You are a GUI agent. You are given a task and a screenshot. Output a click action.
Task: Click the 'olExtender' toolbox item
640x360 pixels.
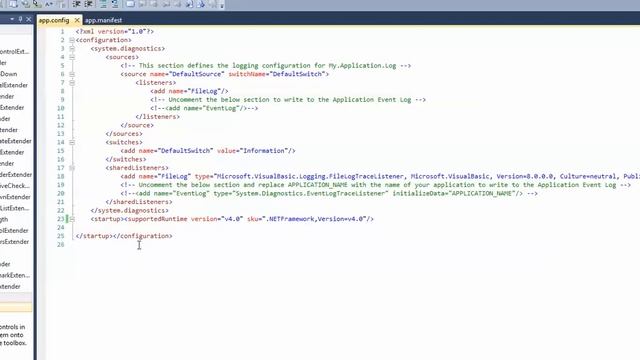[x=15, y=231]
